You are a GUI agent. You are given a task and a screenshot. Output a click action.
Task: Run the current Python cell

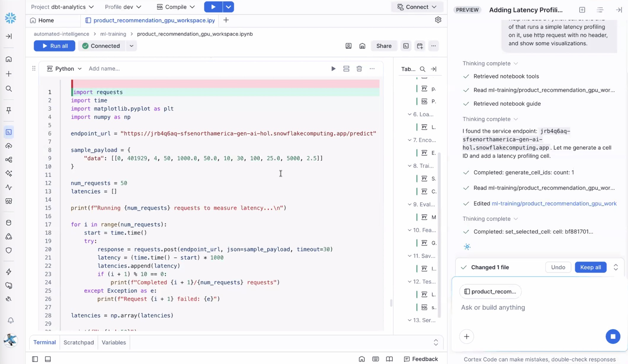pyautogui.click(x=333, y=69)
